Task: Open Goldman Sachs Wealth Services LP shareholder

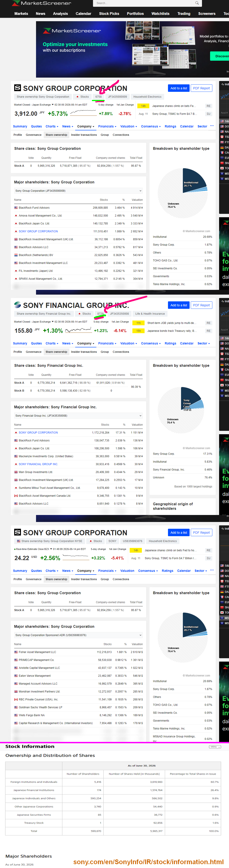Action: pyautogui.click(x=40, y=707)
